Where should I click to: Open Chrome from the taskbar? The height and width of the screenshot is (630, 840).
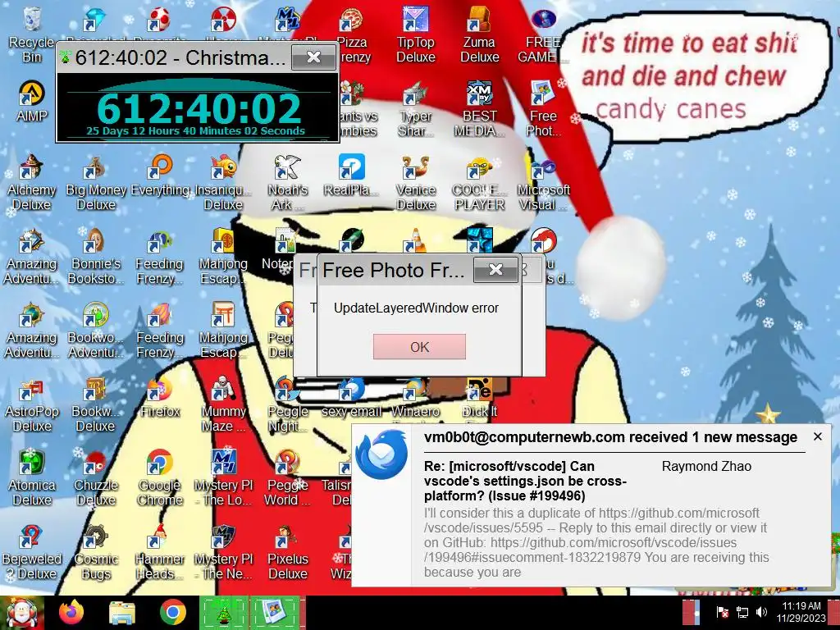pyautogui.click(x=172, y=613)
